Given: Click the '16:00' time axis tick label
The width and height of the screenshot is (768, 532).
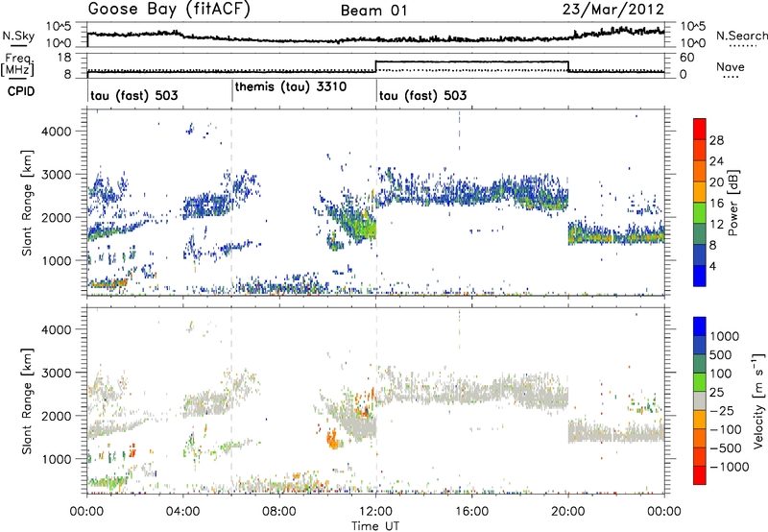Looking at the screenshot, I should [471, 512].
